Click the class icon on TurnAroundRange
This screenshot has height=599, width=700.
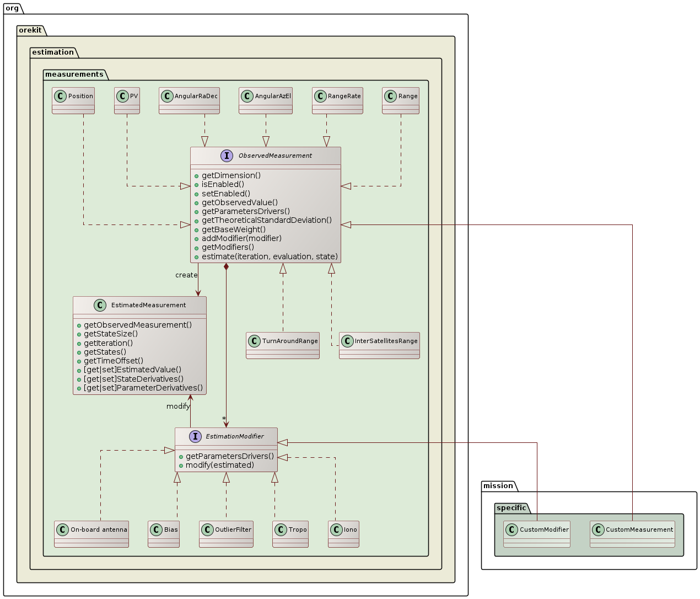click(x=254, y=341)
